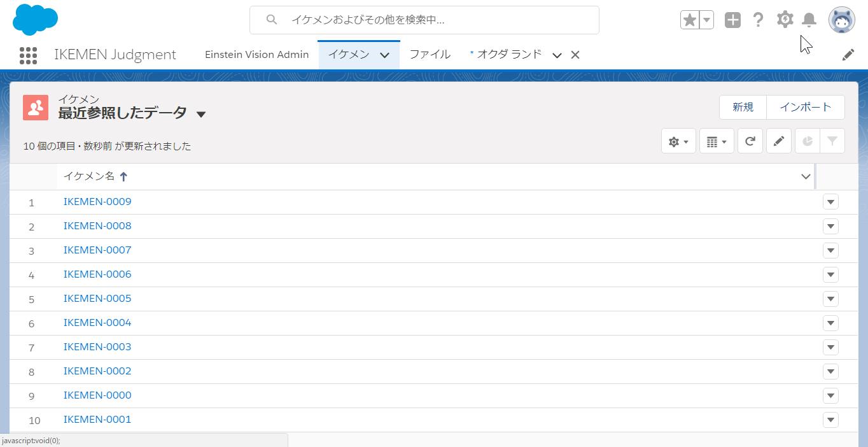
Task: Open the 最近参照したデータ list view picker
Action: click(x=201, y=115)
